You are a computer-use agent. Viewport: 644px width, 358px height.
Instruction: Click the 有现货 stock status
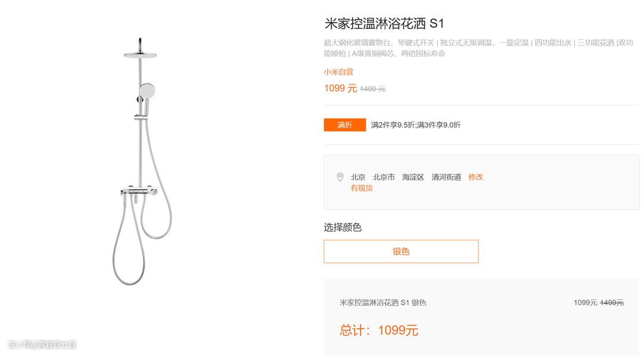(x=361, y=188)
